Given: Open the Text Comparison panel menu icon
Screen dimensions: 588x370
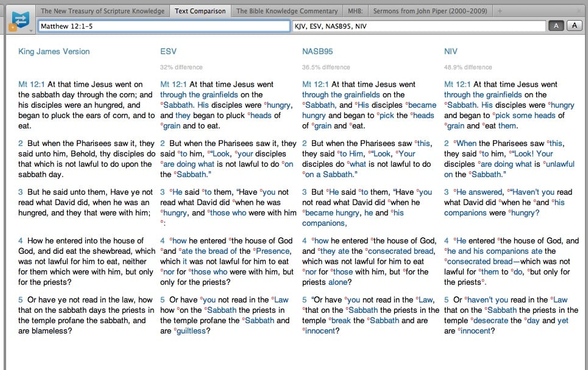Looking at the screenshot, I should click(x=20, y=20).
